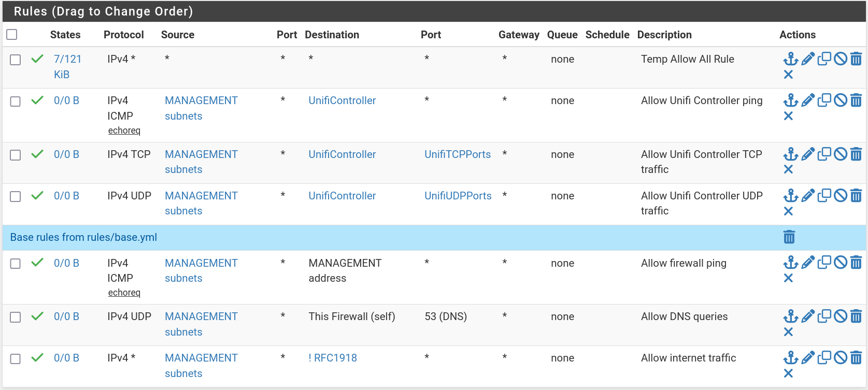868x390 pixels.
Task: Edit the Allow firewall ping rule
Action: coord(808,263)
